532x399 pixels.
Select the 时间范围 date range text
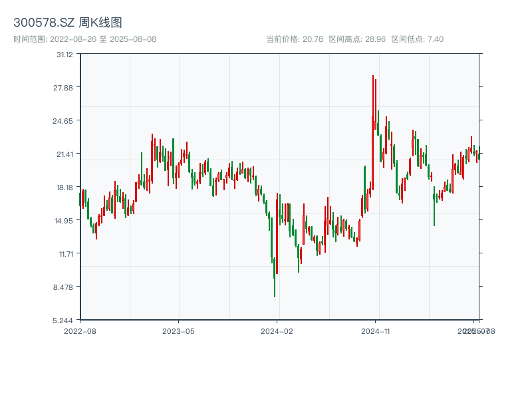tap(85, 39)
